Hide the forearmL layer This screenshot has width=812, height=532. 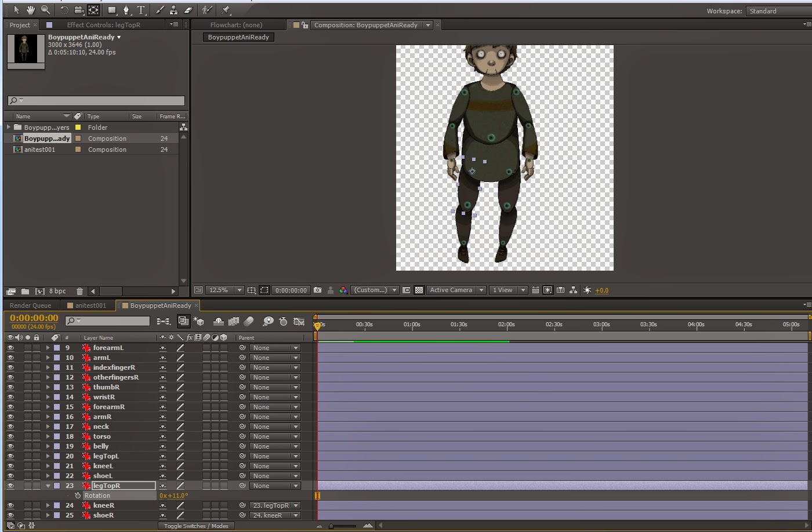[x=10, y=348]
